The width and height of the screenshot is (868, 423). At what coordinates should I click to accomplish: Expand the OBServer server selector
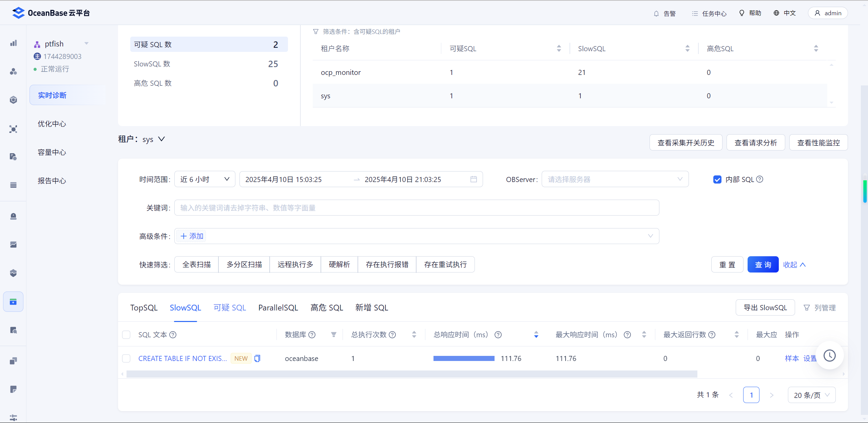615,179
